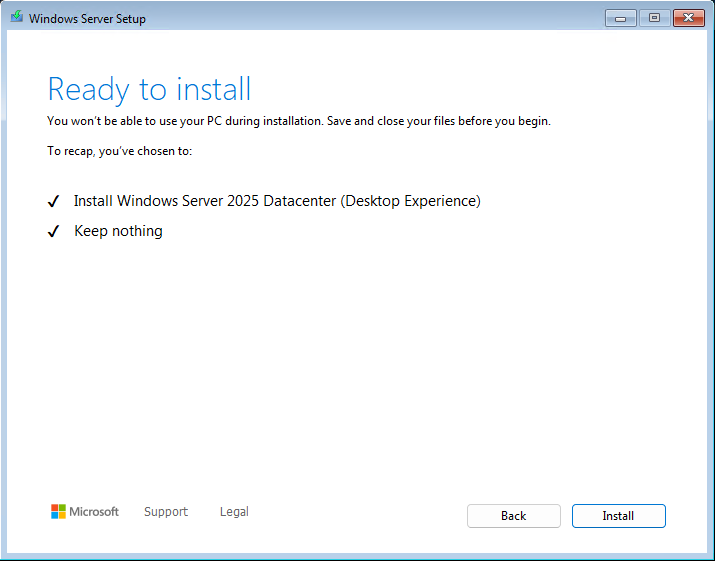Click the 'You won't be able to use your PC' sentence
Viewport: 715px width, 561px height.
click(x=299, y=121)
